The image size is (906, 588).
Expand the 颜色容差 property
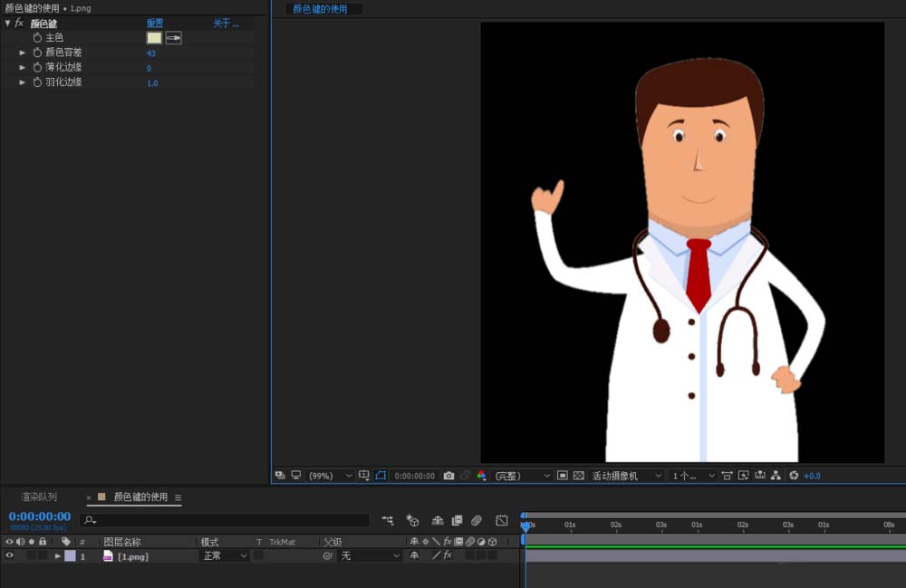[x=23, y=53]
